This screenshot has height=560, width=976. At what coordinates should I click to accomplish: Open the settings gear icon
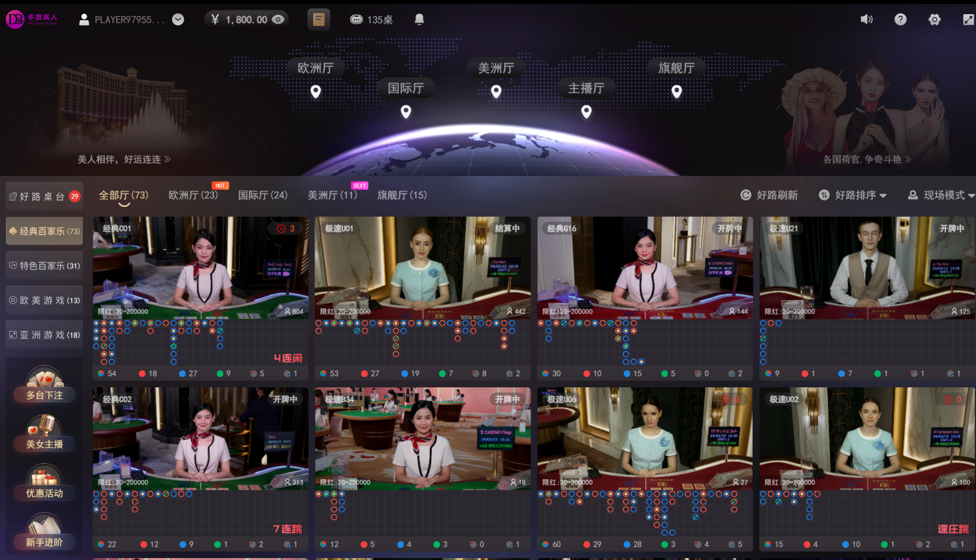(934, 19)
